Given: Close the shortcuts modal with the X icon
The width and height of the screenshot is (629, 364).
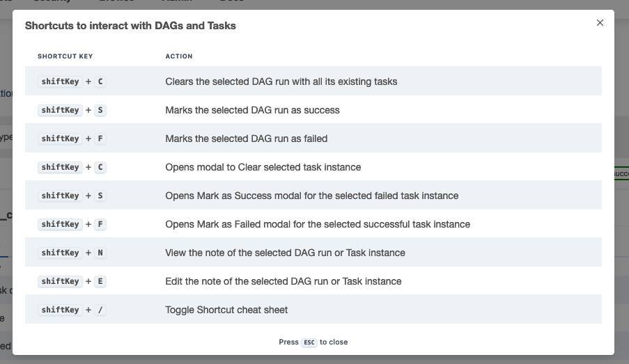Looking at the screenshot, I should [x=600, y=23].
